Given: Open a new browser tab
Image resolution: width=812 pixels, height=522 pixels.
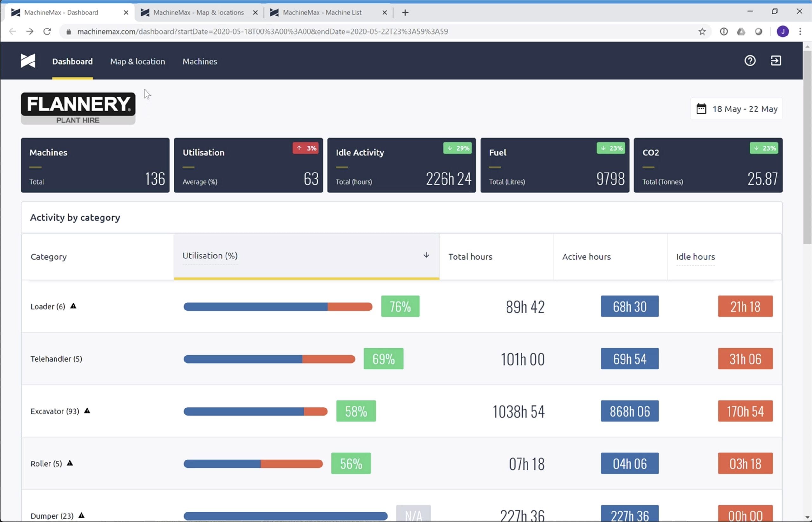Looking at the screenshot, I should coord(405,13).
